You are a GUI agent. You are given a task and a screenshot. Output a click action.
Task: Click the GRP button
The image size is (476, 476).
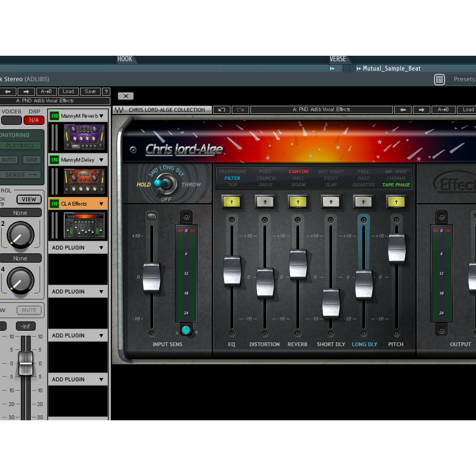click(x=32, y=160)
